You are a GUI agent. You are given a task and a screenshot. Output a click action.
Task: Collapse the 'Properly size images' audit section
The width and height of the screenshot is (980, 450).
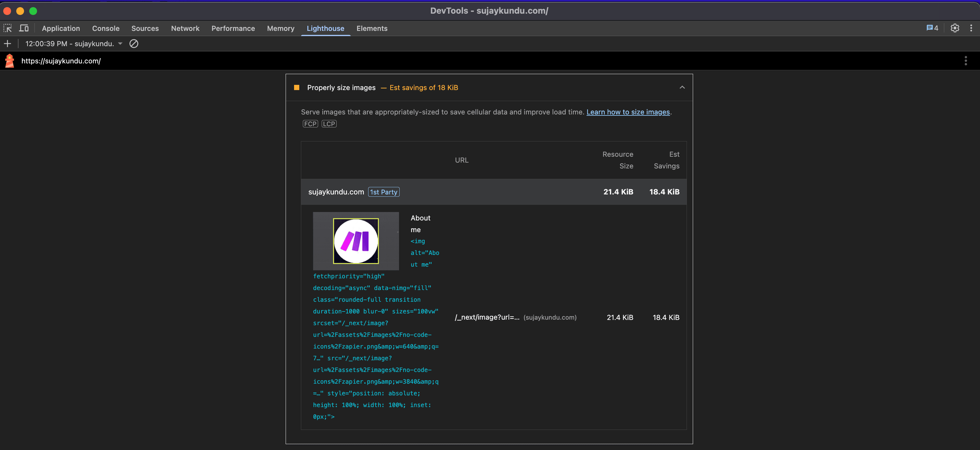pyautogui.click(x=682, y=87)
